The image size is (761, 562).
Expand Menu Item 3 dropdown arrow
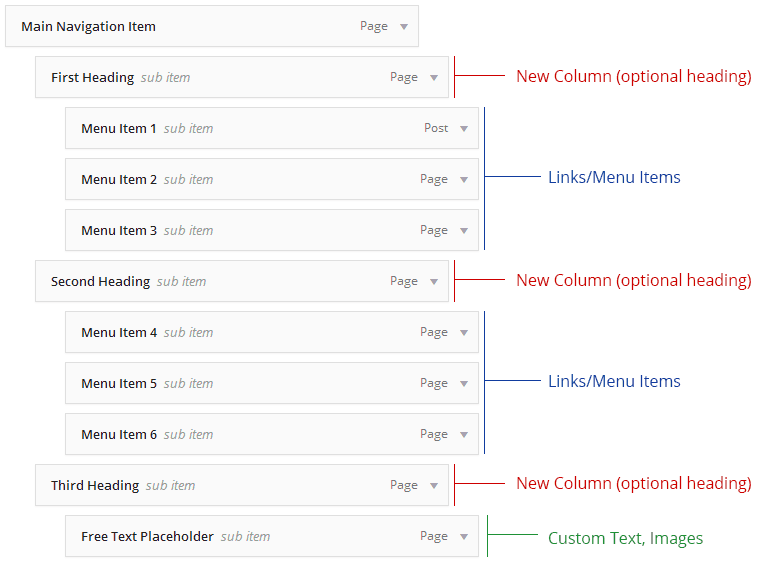click(464, 231)
